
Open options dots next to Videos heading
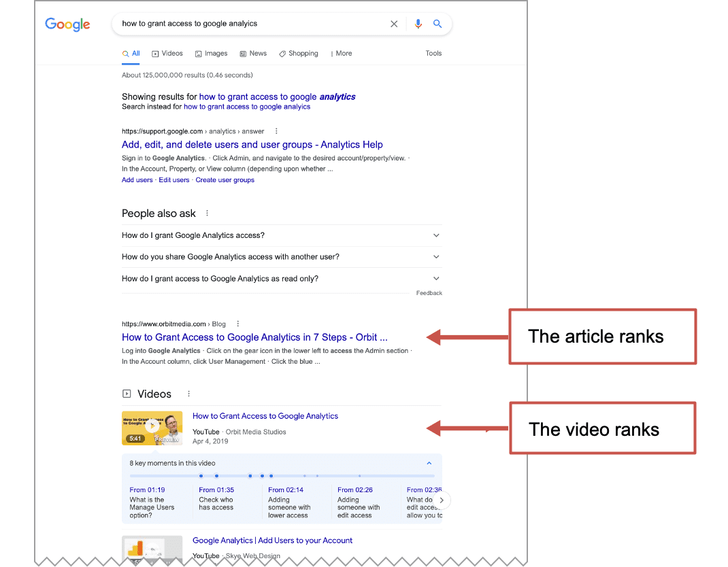(188, 394)
